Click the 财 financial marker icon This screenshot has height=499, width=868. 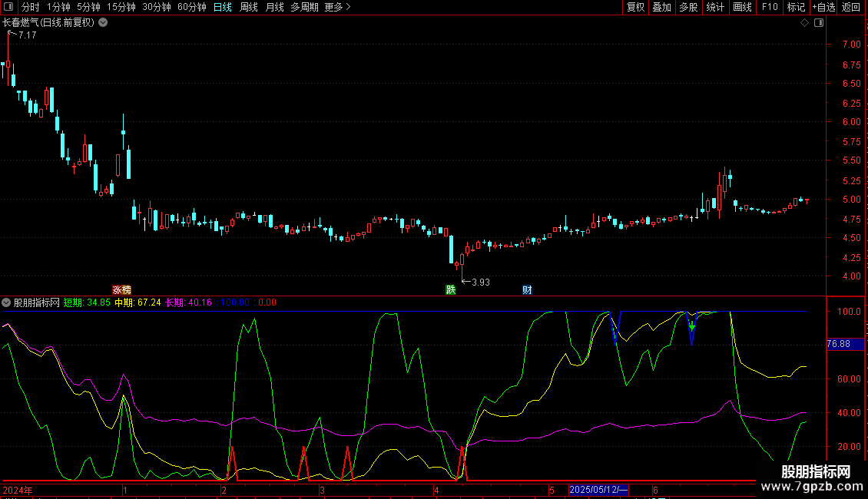[527, 289]
